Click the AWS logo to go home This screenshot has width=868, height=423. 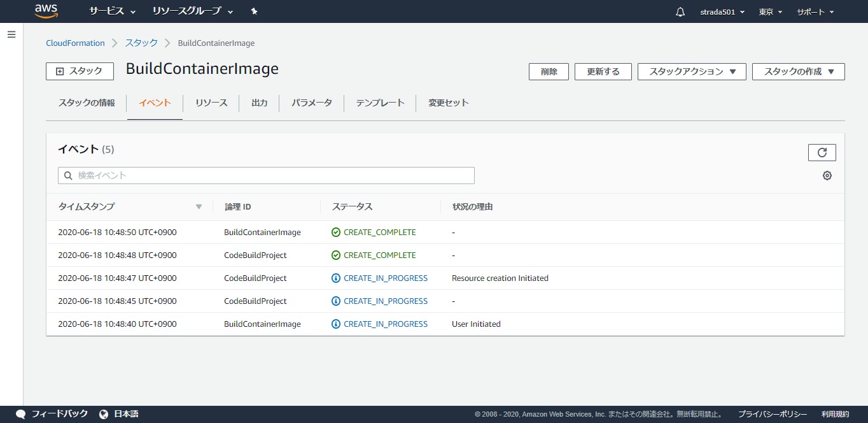[46, 11]
